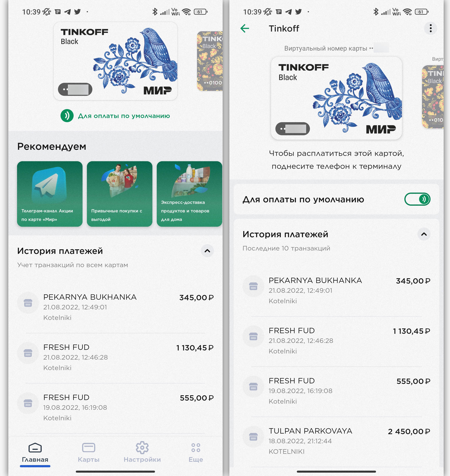The image size is (450, 476).
Task: Tap the green back arrow
Action: (245, 29)
